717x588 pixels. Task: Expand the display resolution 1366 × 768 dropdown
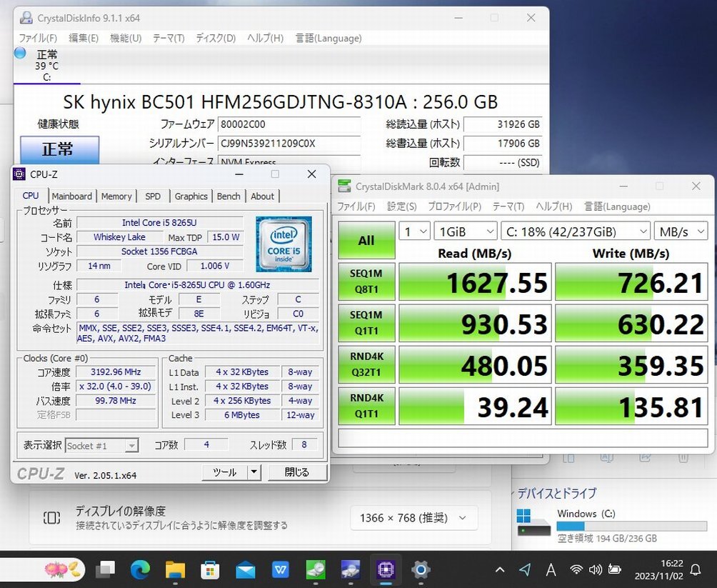[413, 518]
